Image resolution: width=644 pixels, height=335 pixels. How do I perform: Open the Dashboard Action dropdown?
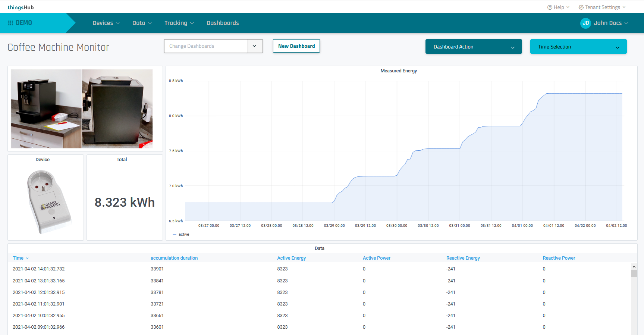[473, 47]
